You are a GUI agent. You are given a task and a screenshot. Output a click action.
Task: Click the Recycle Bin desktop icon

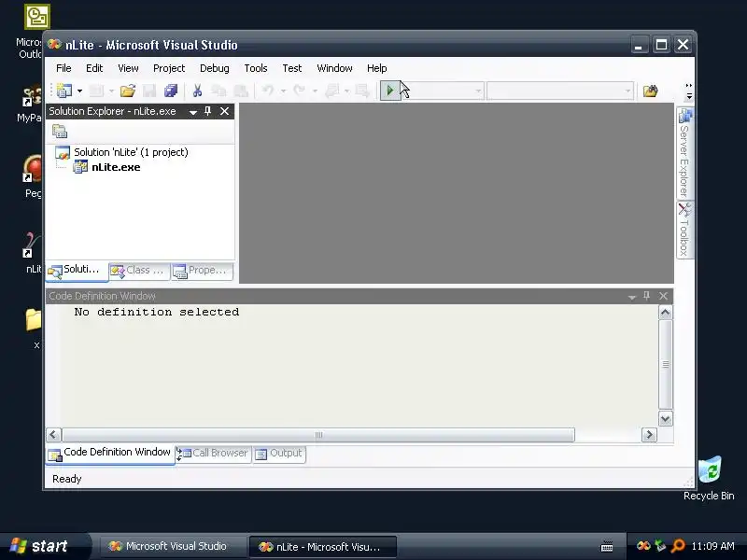pos(709,478)
